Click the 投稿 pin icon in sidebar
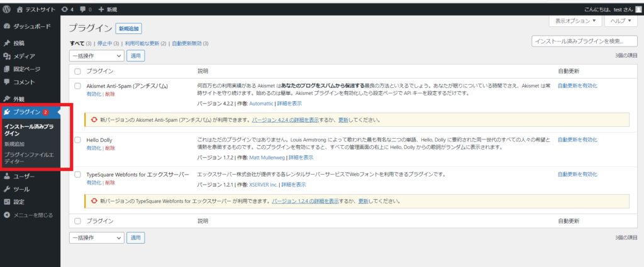Screen dimensions: 644x267 [x=6, y=43]
